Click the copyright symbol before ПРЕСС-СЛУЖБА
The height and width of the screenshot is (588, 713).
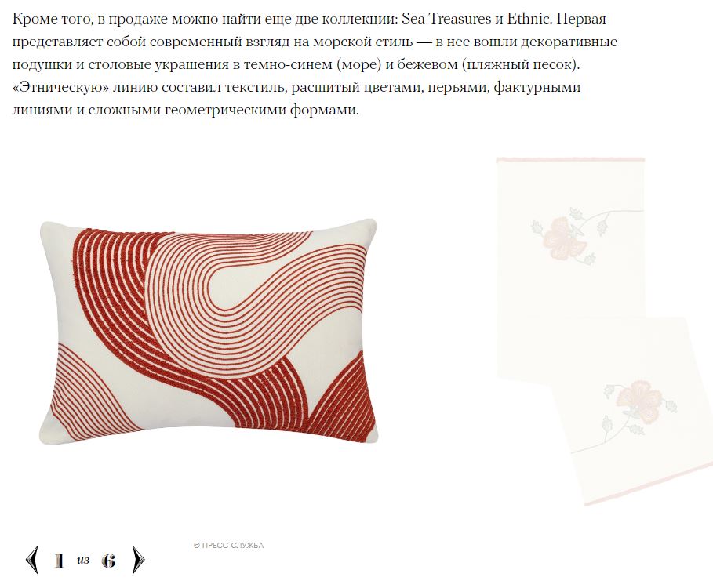pyautogui.click(x=196, y=546)
